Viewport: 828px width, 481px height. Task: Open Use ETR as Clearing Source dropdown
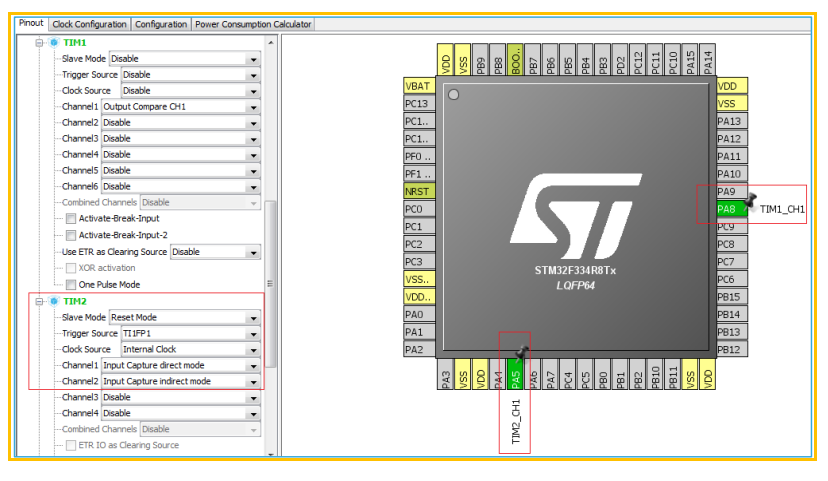(x=215, y=252)
